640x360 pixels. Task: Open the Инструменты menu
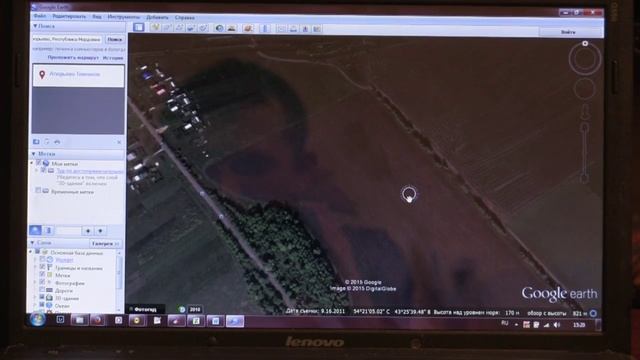tap(124, 17)
